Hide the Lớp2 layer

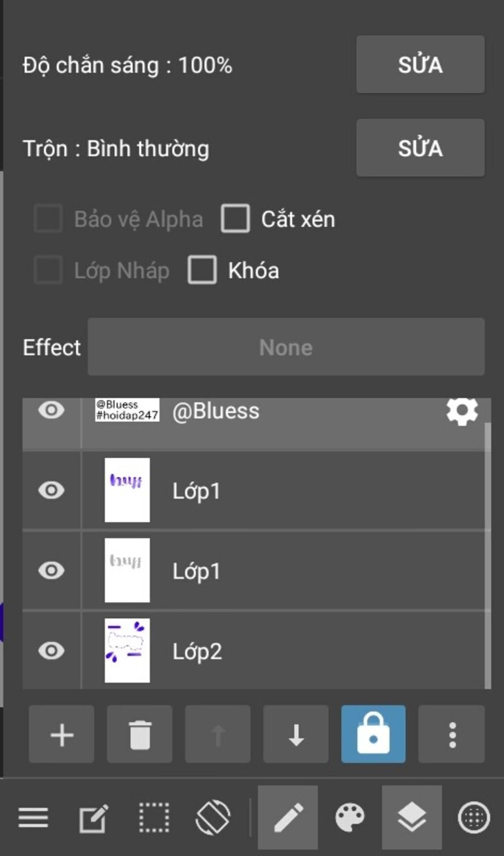point(51,651)
